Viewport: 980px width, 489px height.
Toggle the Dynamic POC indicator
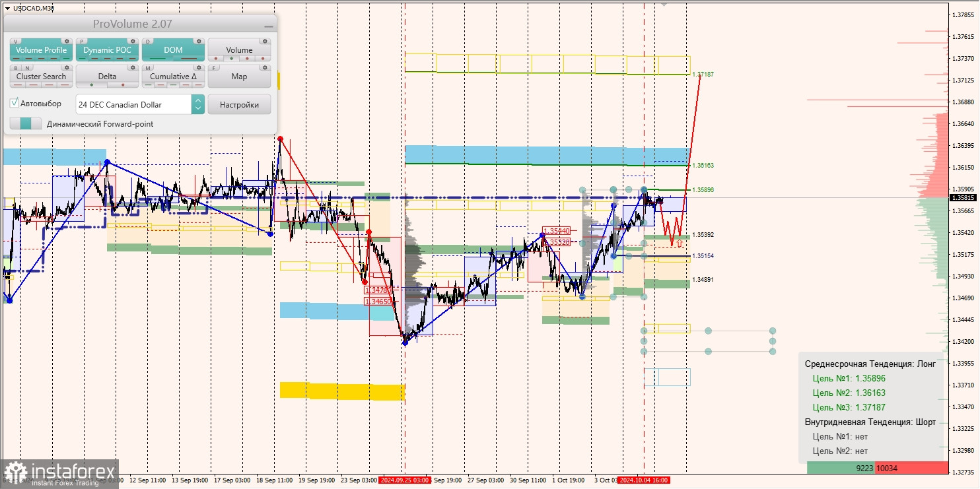[x=107, y=50]
